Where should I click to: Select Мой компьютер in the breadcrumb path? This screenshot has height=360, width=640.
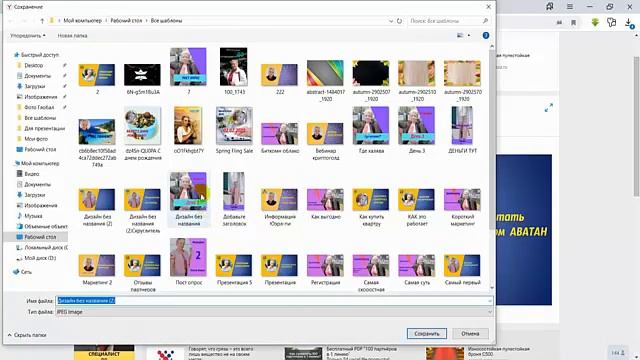82,21
